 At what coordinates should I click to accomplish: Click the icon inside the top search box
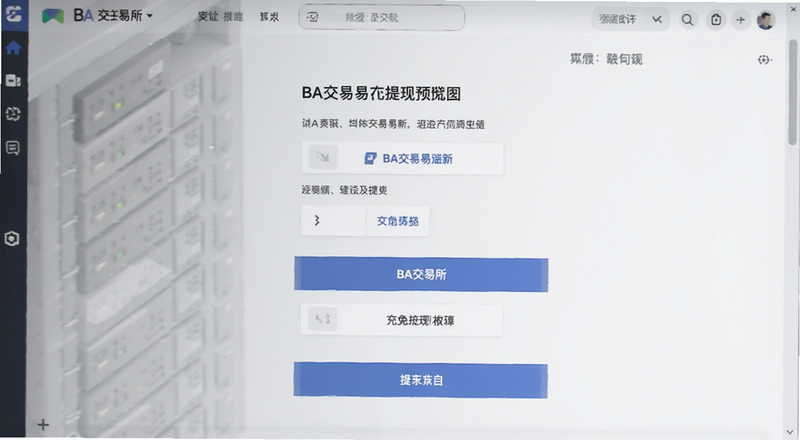tap(312, 17)
